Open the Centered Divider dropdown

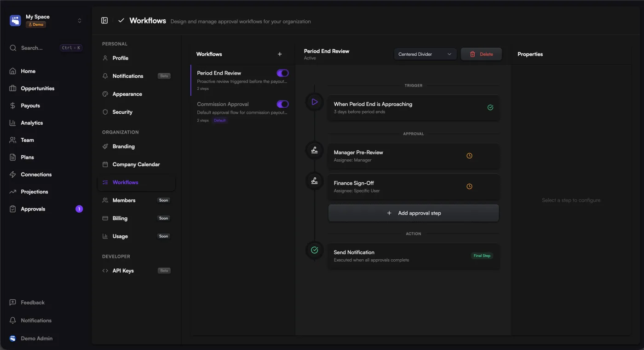[x=425, y=54]
